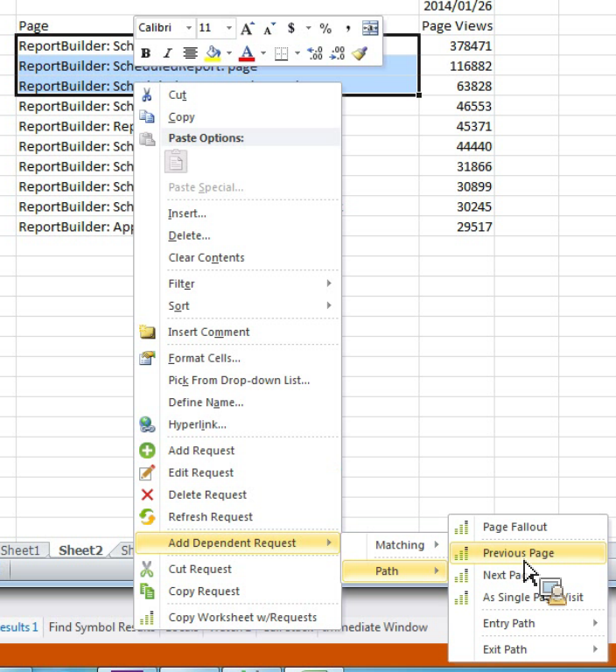This screenshot has height=672, width=616.
Task: Select Cut Request entry
Action: coord(238,569)
